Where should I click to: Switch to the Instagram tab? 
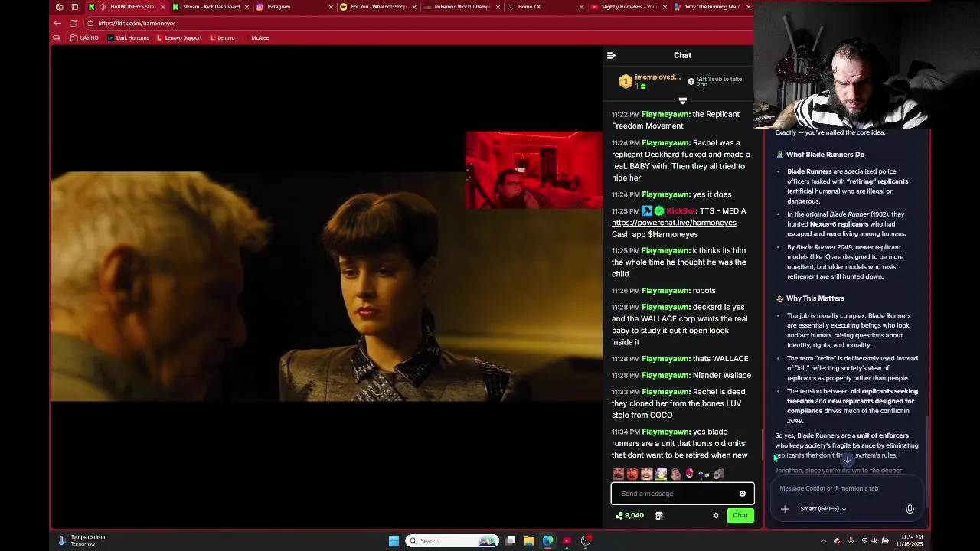point(289,7)
